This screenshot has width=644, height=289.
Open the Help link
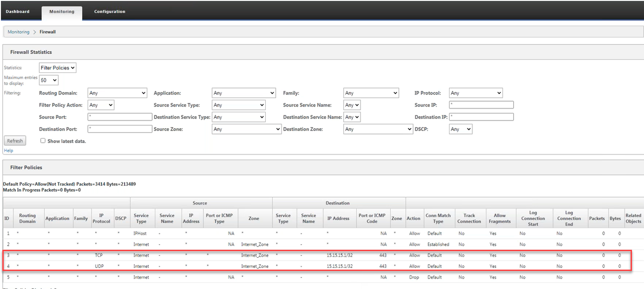(8, 151)
